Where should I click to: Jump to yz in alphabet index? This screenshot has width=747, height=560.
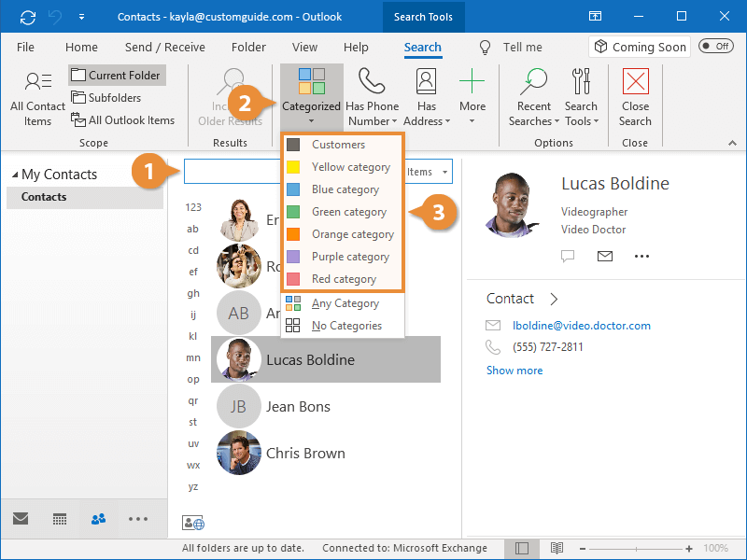click(x=193, y=486)
